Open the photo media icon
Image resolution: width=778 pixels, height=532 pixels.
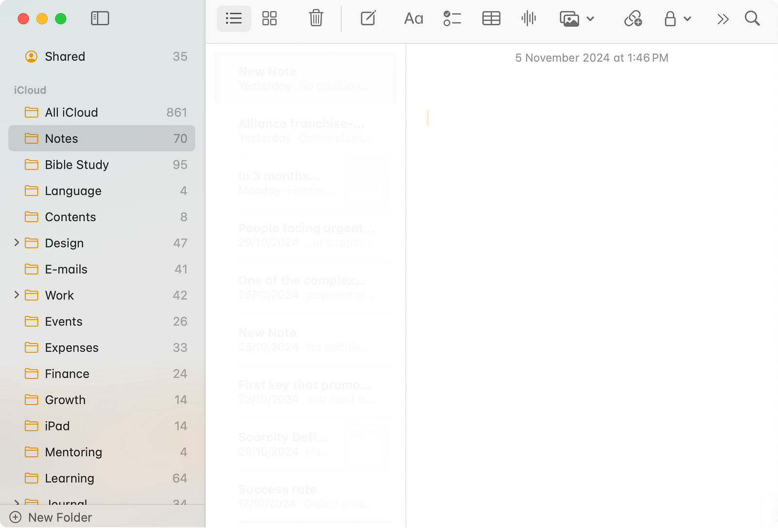(569, 19)
